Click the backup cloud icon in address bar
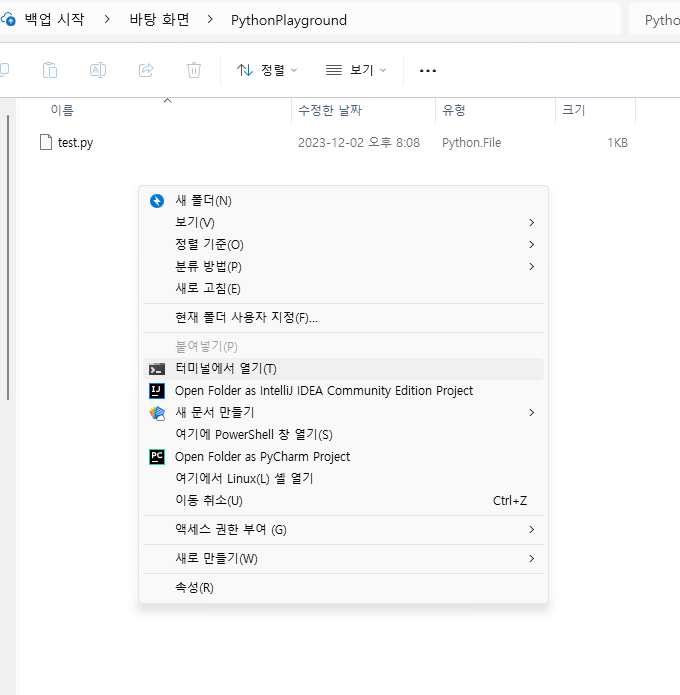Image resolution: width=680 pixels, height=695 pixels. point(8,20)
